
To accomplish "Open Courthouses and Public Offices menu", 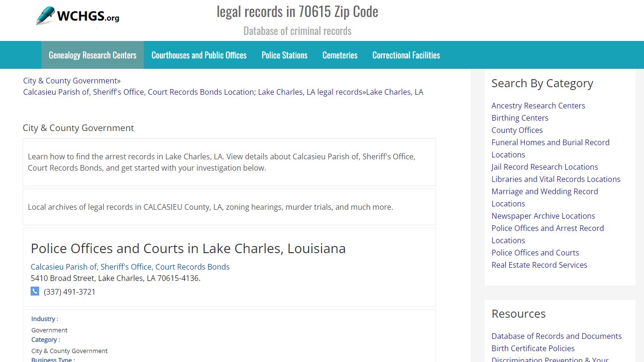I will [199, 55].
